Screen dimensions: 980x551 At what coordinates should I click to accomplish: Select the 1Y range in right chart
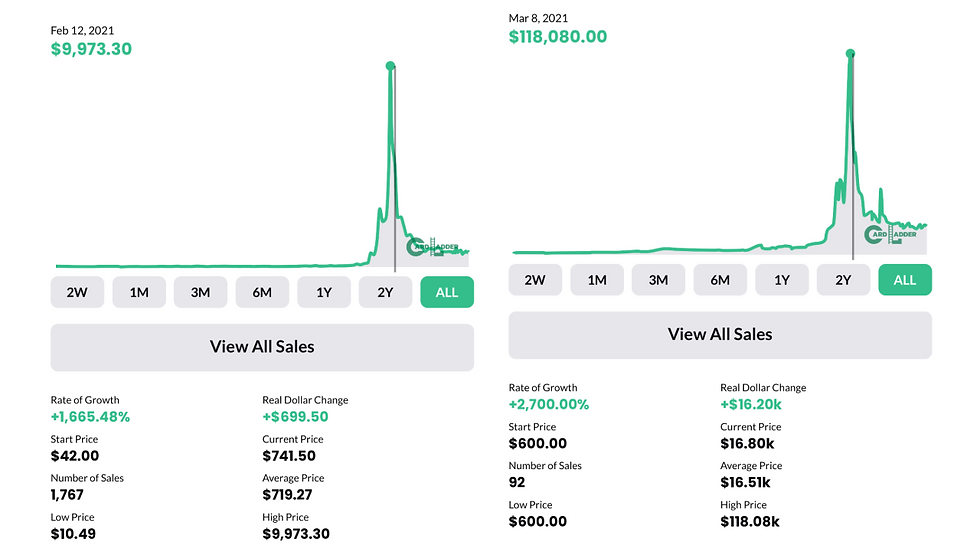pos(782,280)
